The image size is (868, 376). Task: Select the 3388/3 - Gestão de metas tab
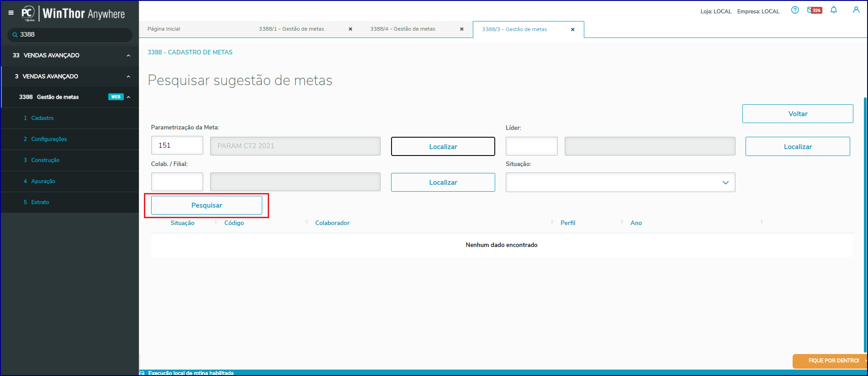514,29
